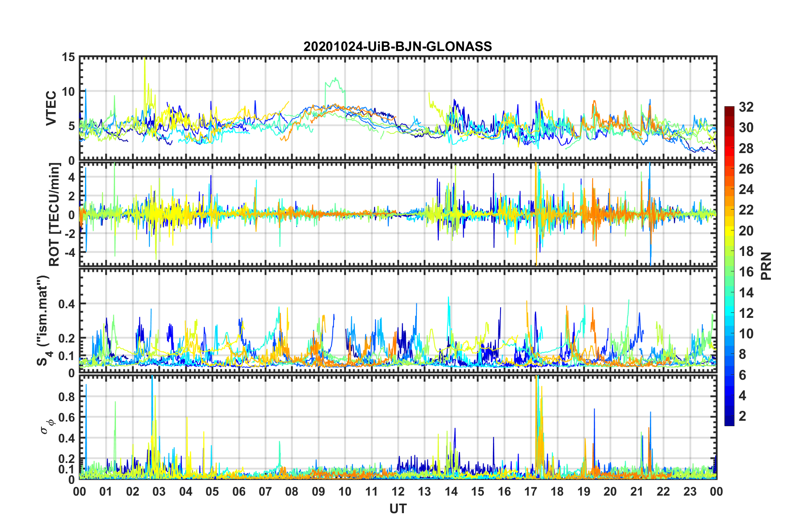Click colorbar tick label 2
This screenshot has height=532, width=796.
[742, 416]
